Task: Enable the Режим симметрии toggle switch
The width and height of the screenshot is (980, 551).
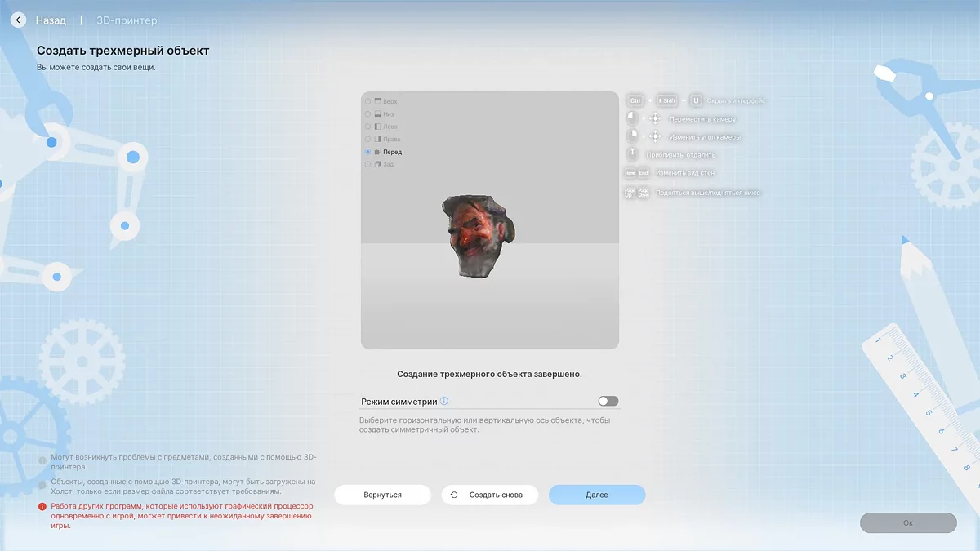Action: click(608, 401)
